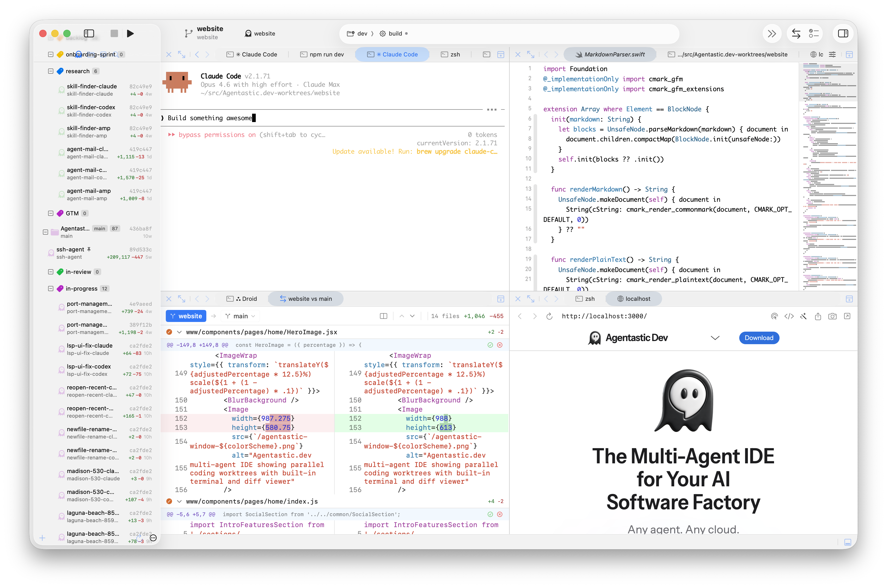Screen dimensions: 887x588
Task: Click the build scheme in path bar
Action: pyautogui.click(x=391, y=33)
